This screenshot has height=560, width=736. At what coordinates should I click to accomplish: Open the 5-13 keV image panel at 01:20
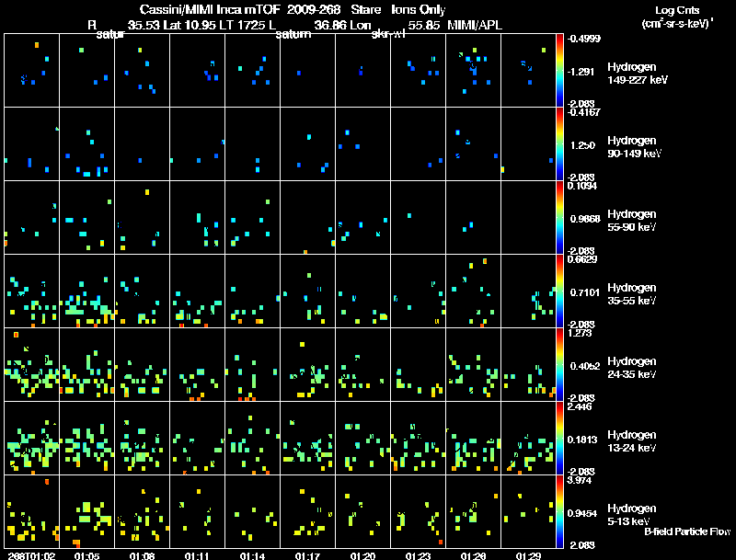(362, 511)
